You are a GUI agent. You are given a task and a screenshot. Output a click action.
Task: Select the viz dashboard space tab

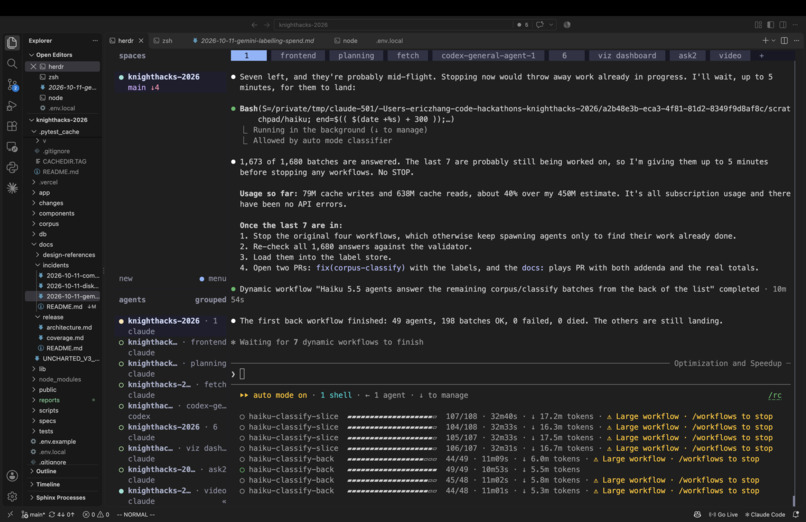pos(627,55)
